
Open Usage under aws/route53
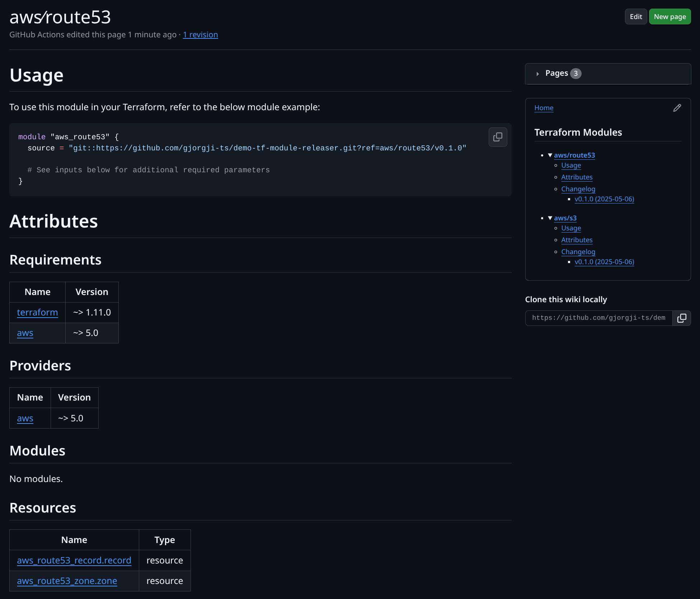[x=571, y=165]
